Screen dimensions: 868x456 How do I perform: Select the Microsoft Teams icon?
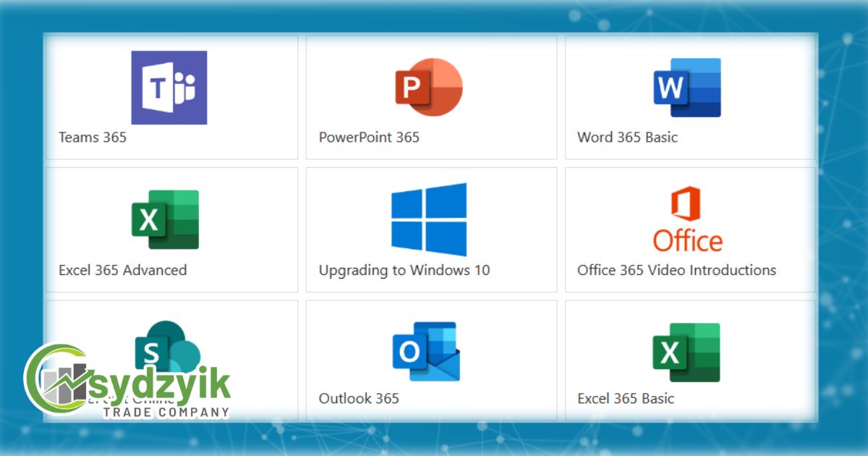168,87
